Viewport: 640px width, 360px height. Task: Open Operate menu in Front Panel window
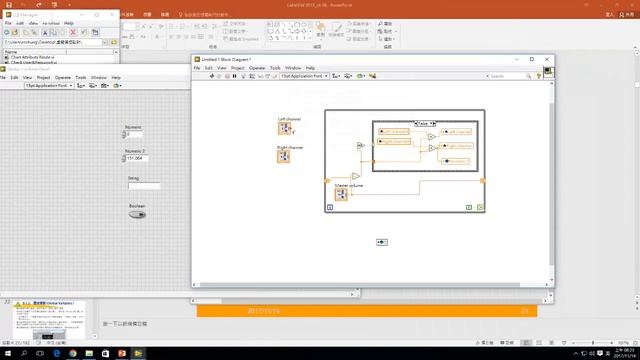point(62,78)
